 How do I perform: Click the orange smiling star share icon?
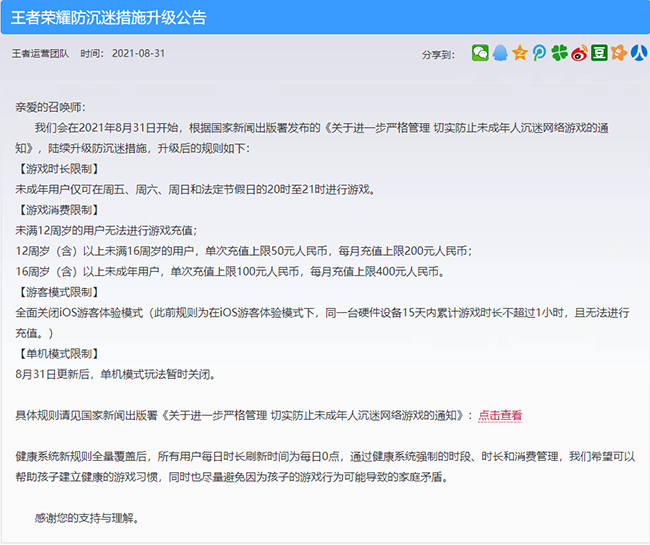click(619, 53)
